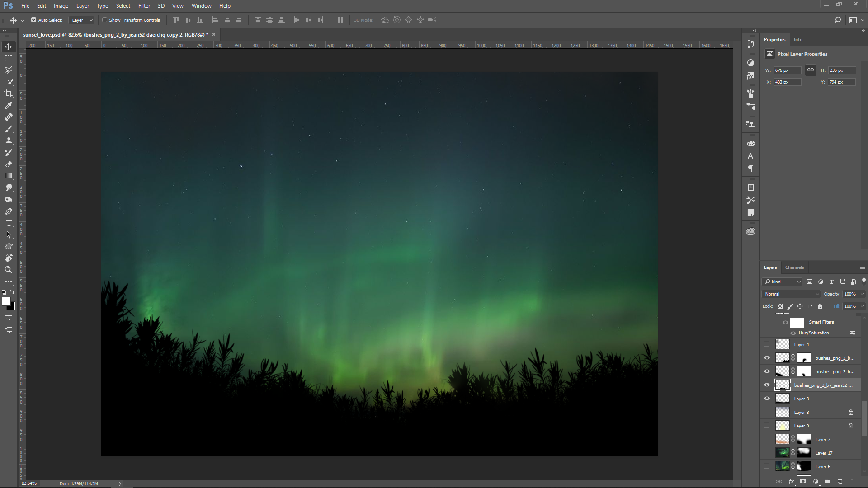Click foreground color swatch
868x488 pixels.
coord(6,301)
